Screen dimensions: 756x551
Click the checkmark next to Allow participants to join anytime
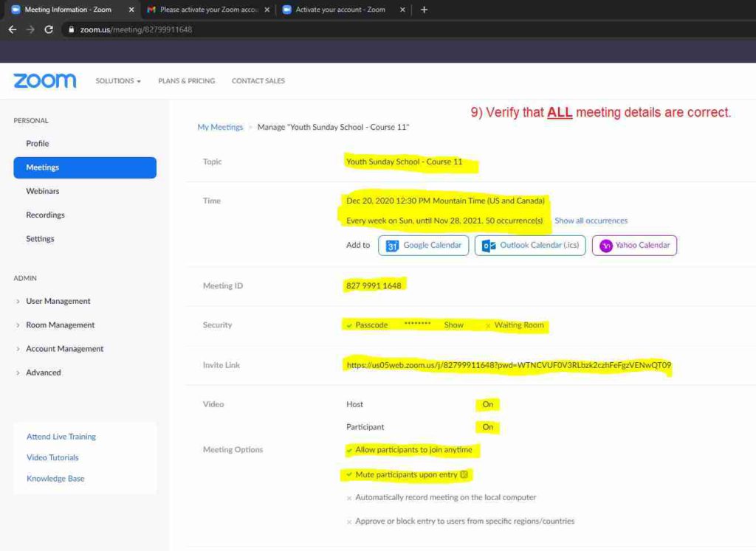(x=349, y=451)
